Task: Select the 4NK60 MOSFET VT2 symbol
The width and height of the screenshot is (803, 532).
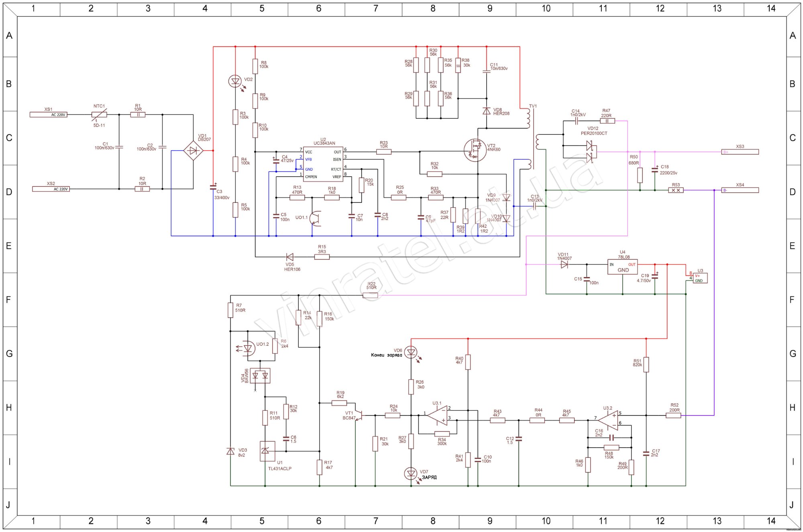Action: (475, 151)
